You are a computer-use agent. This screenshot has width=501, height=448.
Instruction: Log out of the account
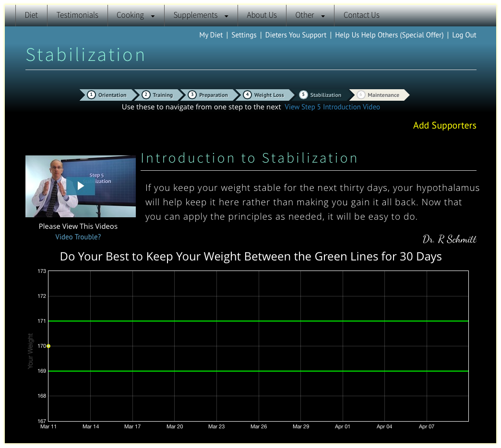464,35
